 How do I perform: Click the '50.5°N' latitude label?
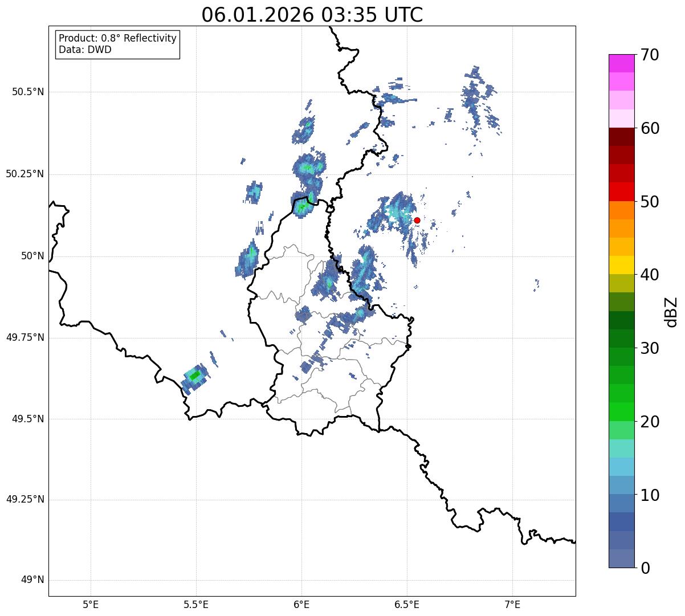28,92
